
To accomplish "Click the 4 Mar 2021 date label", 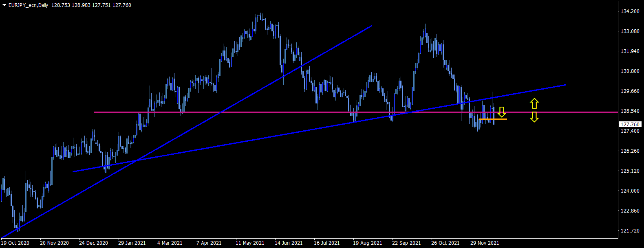I will 170,243.
